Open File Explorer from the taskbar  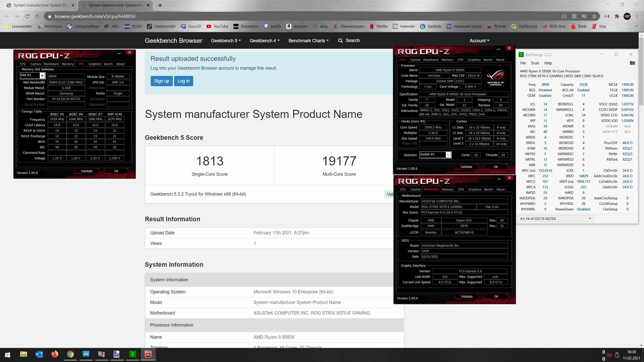(23, 354)
